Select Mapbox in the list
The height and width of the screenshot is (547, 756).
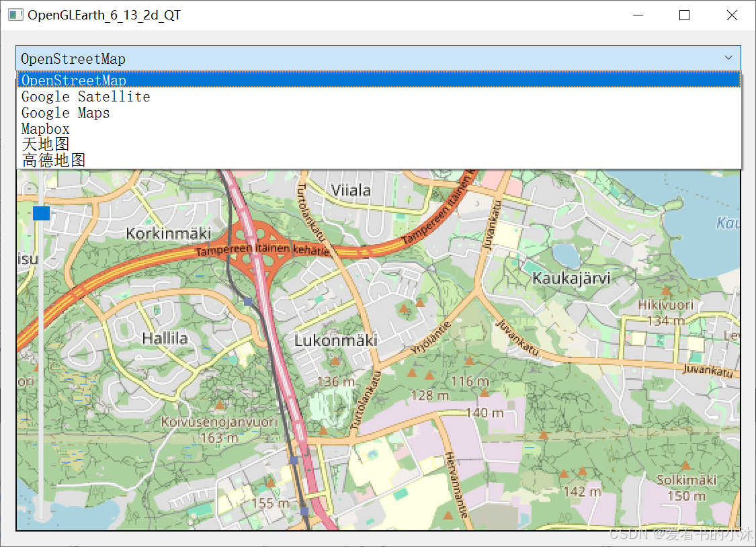coord(378,128)
